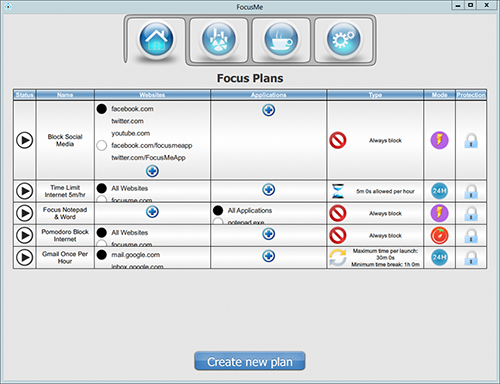Image resolution: width=500 pixels, height=384 pixels.
Task: Click the Gmail Once Per Hour name
Action: click(65, 258)
